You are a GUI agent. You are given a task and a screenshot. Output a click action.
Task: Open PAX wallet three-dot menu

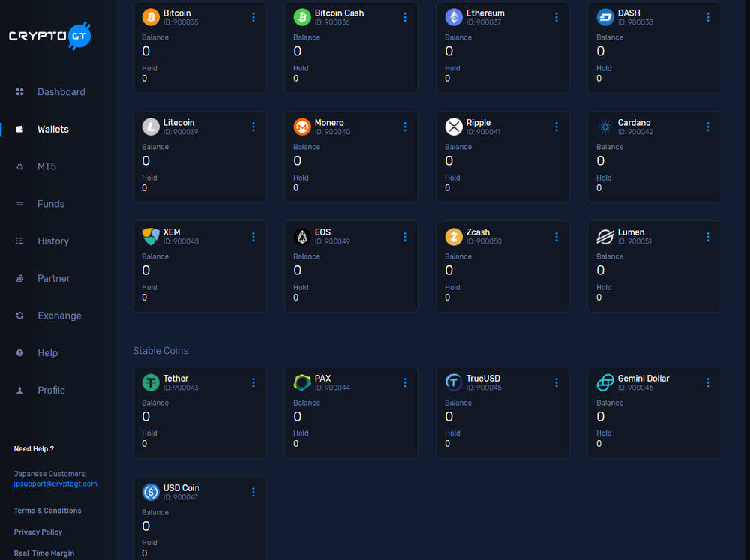click(x=405, y=382)
